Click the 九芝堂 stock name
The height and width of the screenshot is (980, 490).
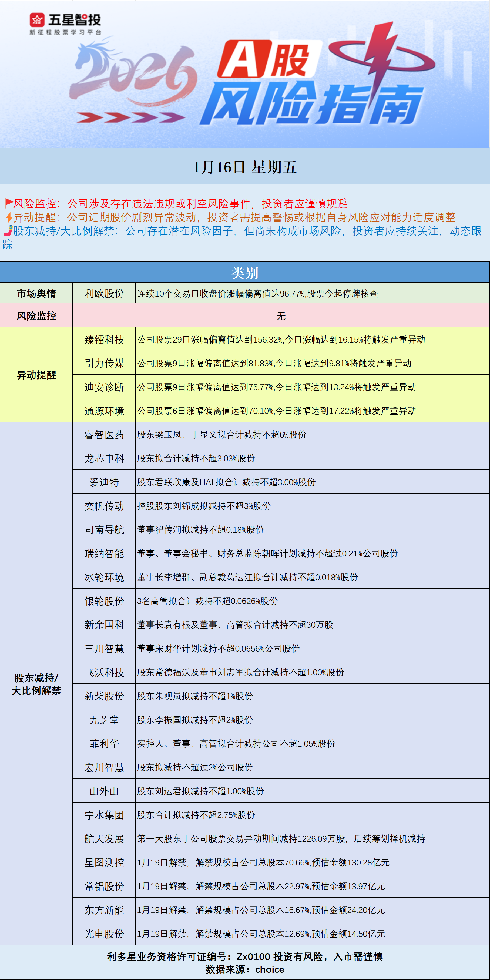pyautogui.click(x=104, y=720)
